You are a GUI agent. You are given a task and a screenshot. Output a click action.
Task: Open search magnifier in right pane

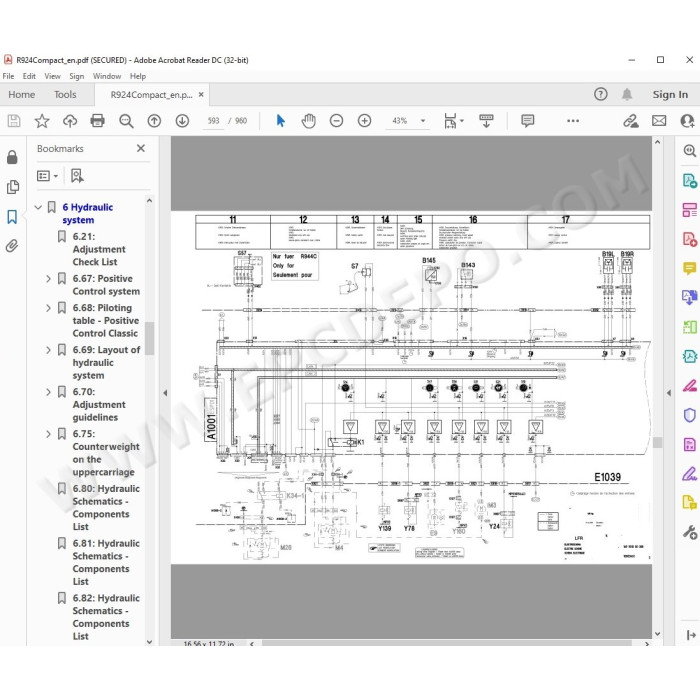point(690,150)
